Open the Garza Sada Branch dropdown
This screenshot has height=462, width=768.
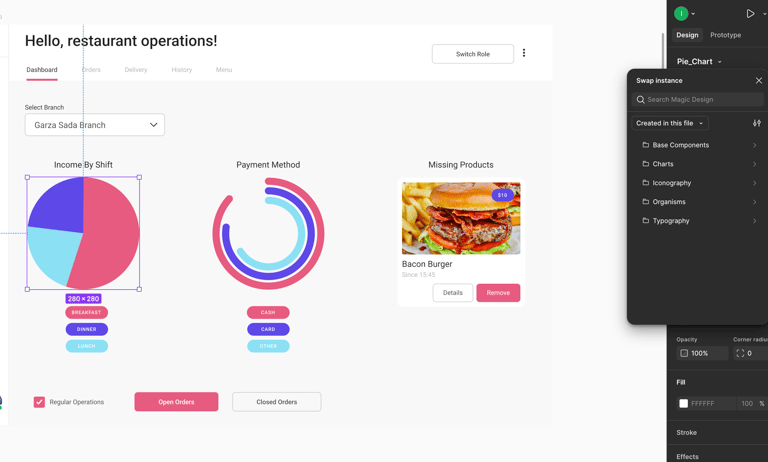95,125
